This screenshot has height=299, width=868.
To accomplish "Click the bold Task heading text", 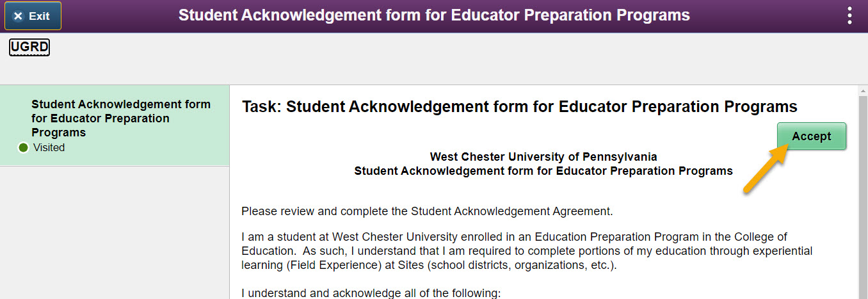I will click(519, 106).
